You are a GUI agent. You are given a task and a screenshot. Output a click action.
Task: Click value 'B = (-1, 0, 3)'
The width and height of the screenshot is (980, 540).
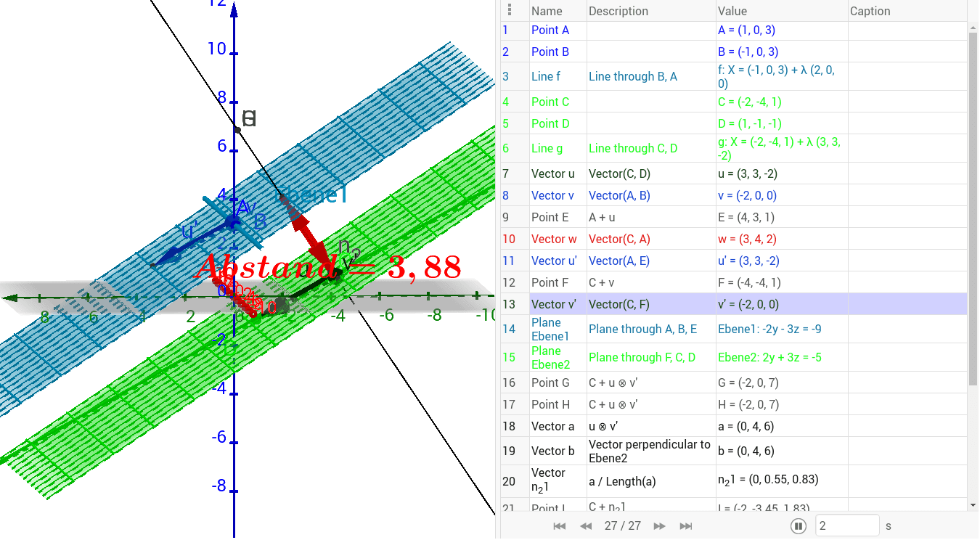[x=748, y=52]
